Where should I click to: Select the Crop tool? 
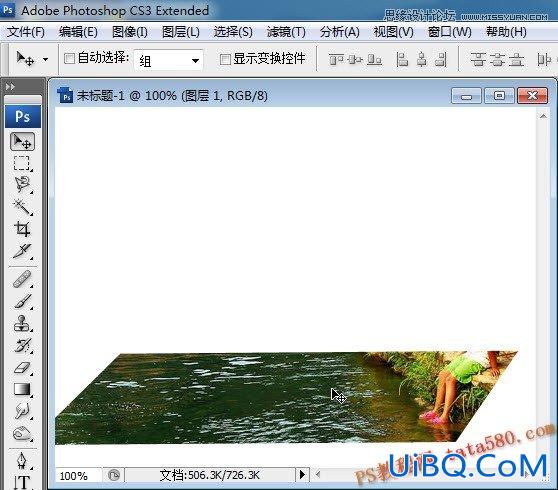click(22, 228)
